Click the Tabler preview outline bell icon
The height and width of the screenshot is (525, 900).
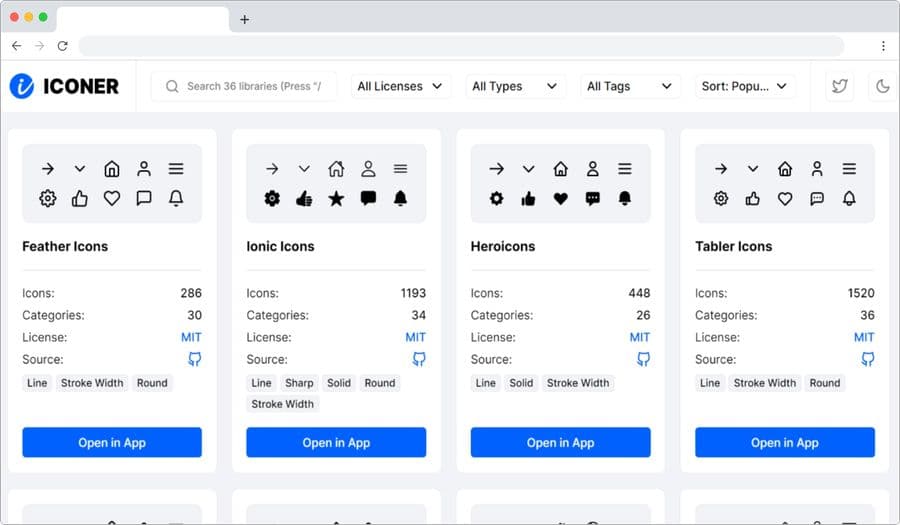point(849,199)
